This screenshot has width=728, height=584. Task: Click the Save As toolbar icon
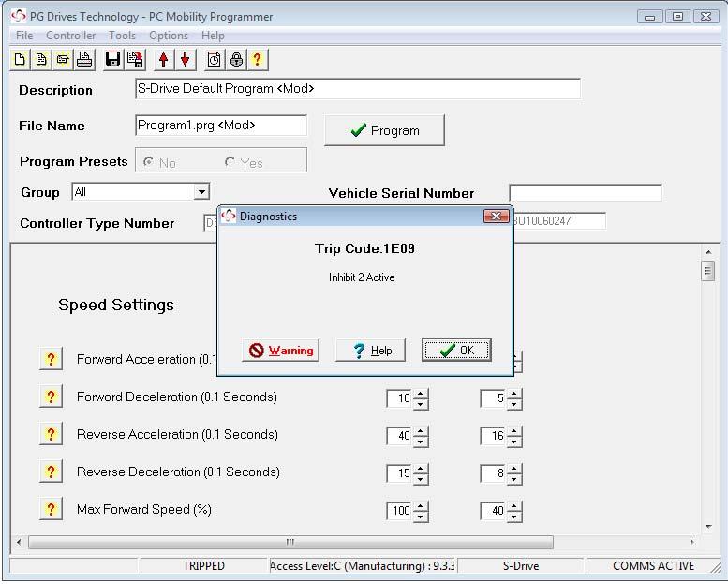(135, 59)
